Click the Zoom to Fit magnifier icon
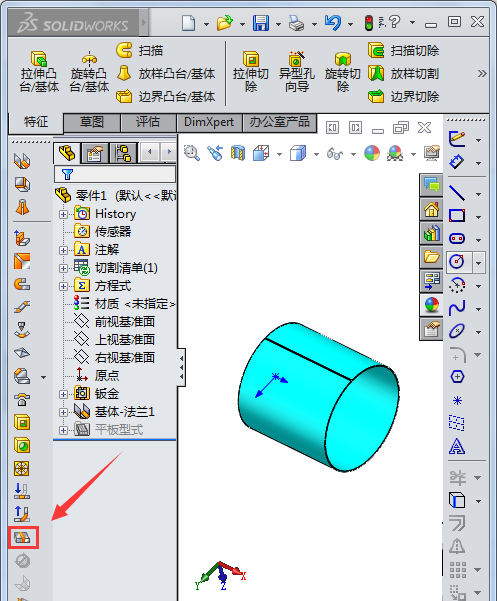 (x=192, y=153)
